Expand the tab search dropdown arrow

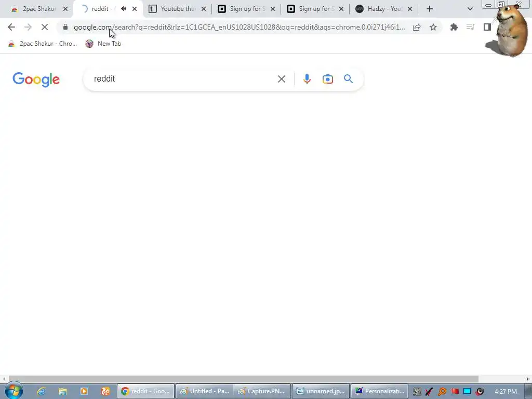(x=470, y=9)
